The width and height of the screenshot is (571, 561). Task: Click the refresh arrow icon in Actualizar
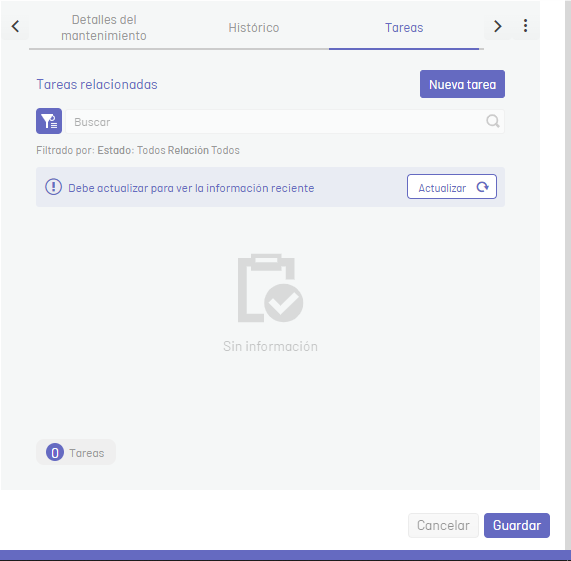tap(483, 187)
